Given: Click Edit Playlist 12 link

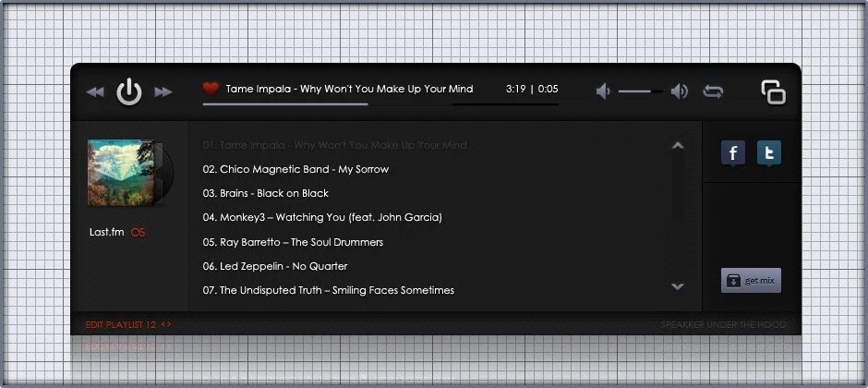Looking at the screenshot, I should [x=128, y=324].
